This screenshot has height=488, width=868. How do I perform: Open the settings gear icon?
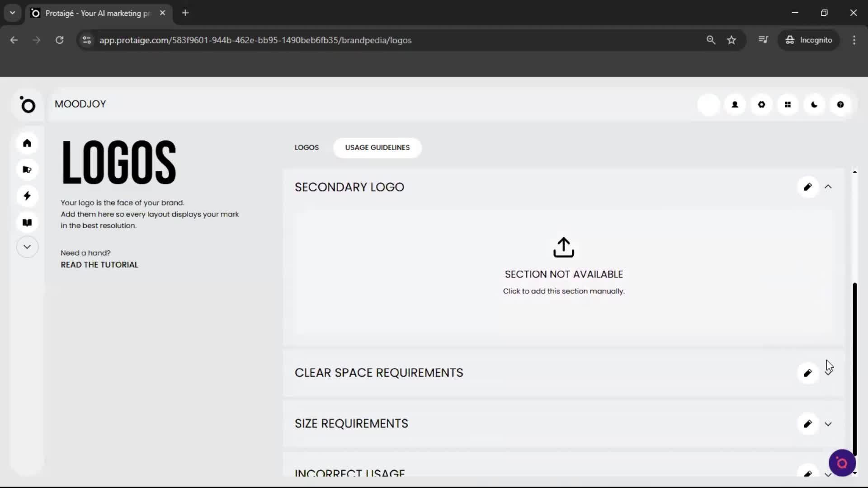(x=761, y=104)
